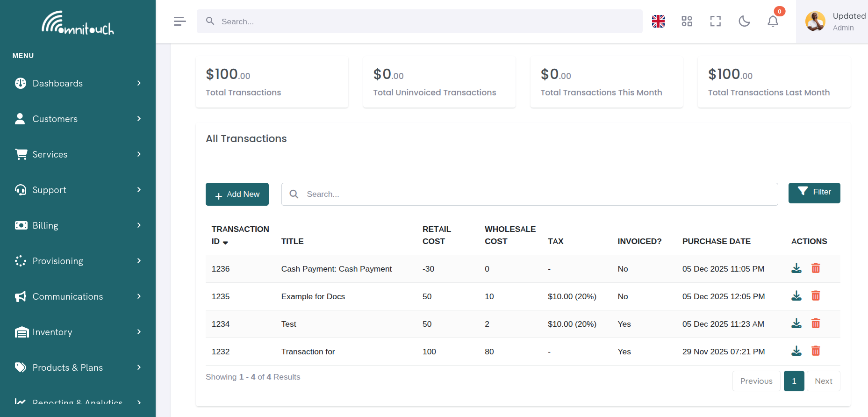Toggle the sidebar hamburger menu
This screenshot has width=868, height=417.
tap(179, 22)
